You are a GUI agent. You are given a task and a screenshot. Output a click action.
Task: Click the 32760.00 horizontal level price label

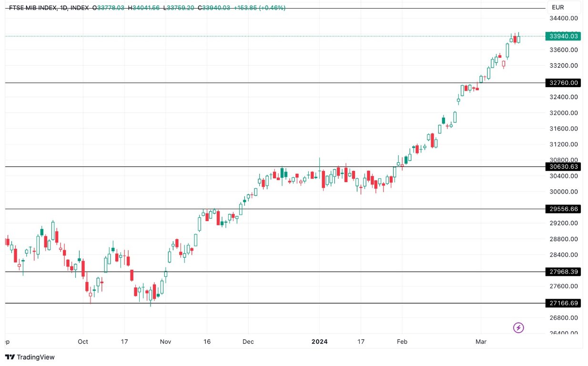tap(563, 82)
